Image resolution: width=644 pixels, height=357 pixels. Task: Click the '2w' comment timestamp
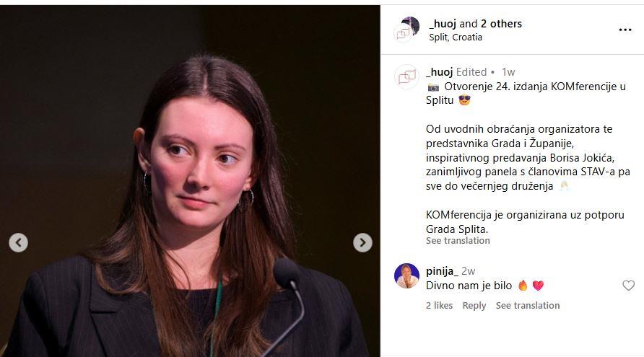[x=469, y=271]
